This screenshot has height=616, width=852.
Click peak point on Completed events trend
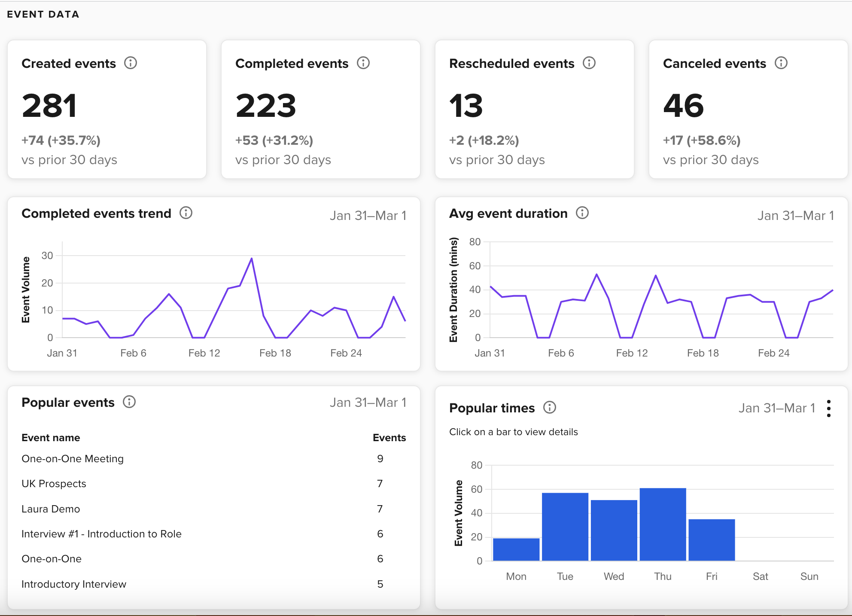coord(252,259)
